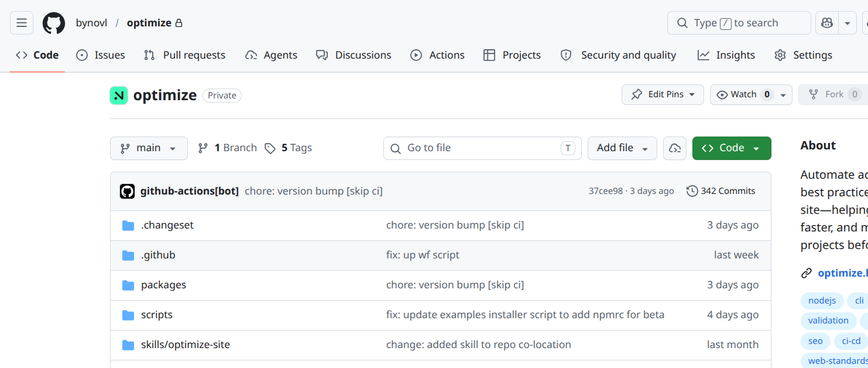
Task: Select the validation topic tag
Action: [x=828, y=321]
